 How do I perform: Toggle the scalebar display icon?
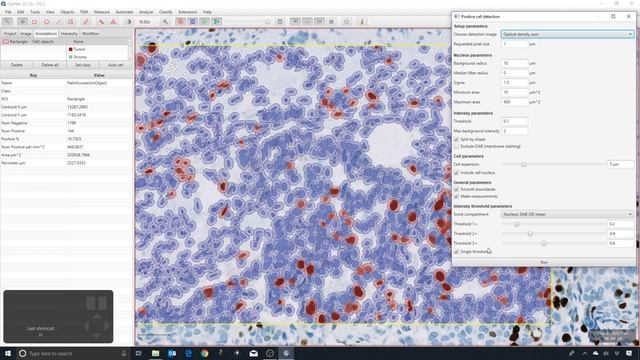coord(320,22)
